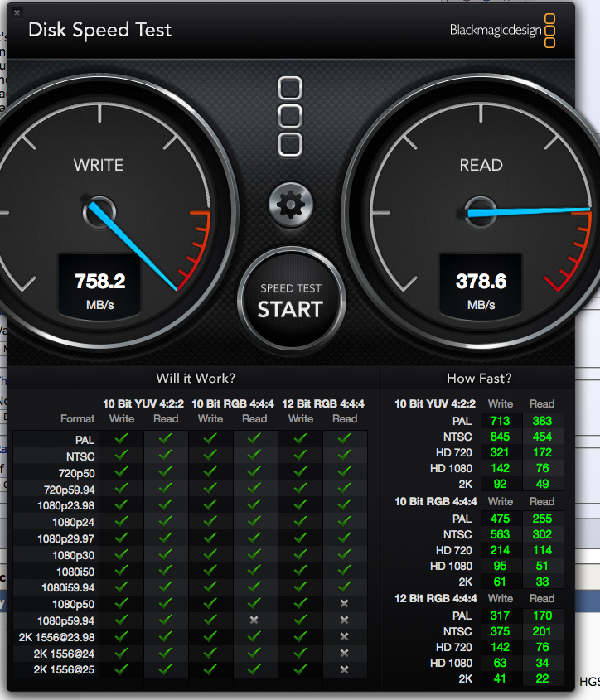Click the Disk Speed Test title
The height and width of the screenshot is (700, 600).
pos(99,30)
